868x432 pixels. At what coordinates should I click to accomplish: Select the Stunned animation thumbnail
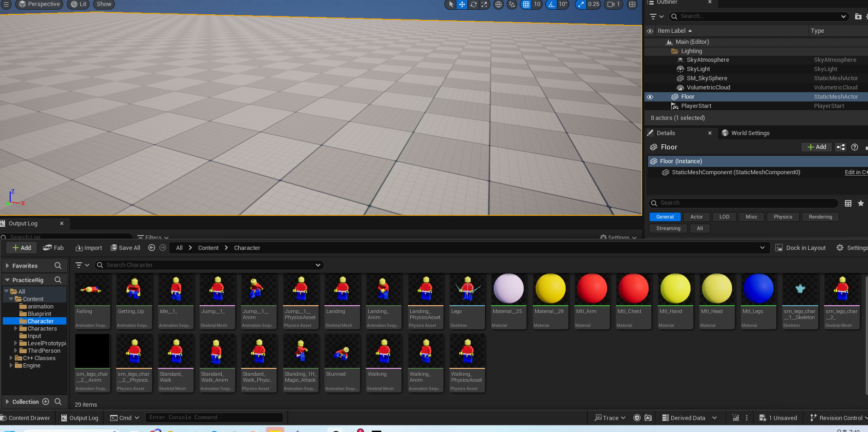[x=342, y=364]
